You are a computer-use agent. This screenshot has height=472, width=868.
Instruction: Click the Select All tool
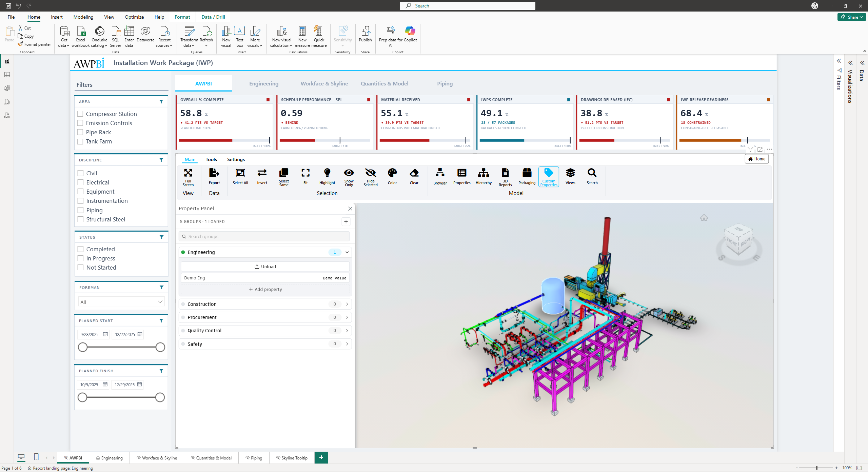tap(240, 177)
